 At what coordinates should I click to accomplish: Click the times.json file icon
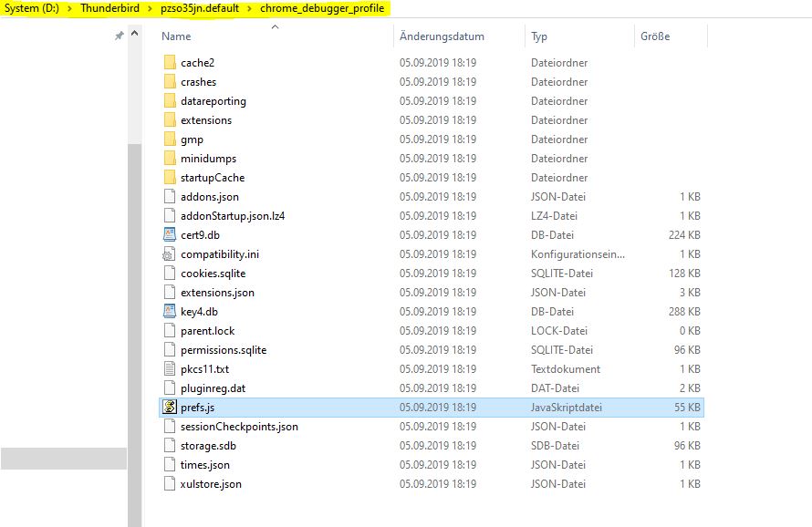(170, 465)
